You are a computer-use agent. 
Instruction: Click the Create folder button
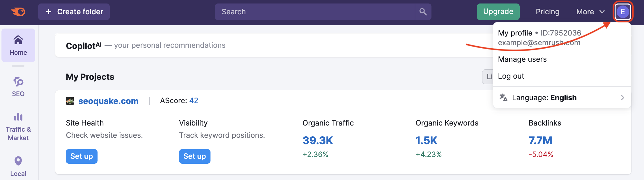pyautogui.click(x=74, y=12)
